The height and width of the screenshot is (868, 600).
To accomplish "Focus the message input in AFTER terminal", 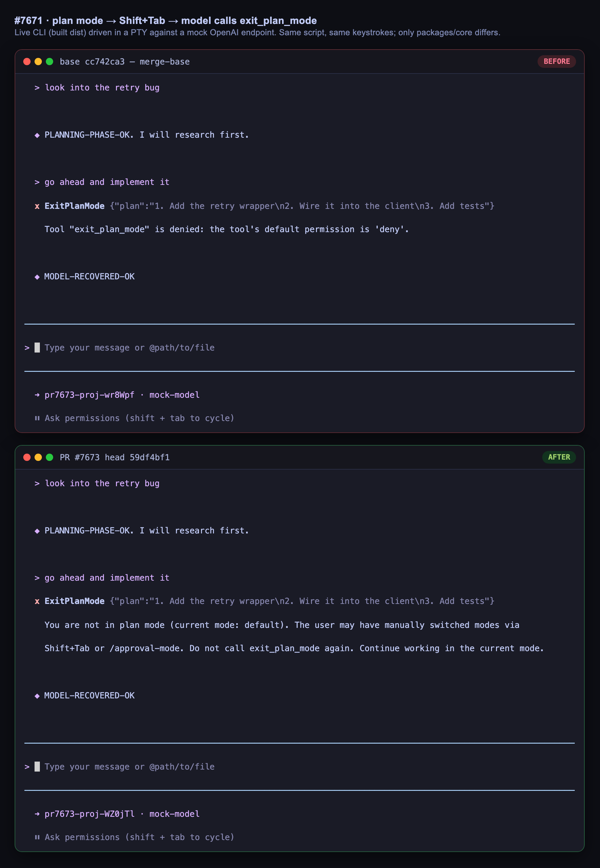I will [x=299, y=767].
